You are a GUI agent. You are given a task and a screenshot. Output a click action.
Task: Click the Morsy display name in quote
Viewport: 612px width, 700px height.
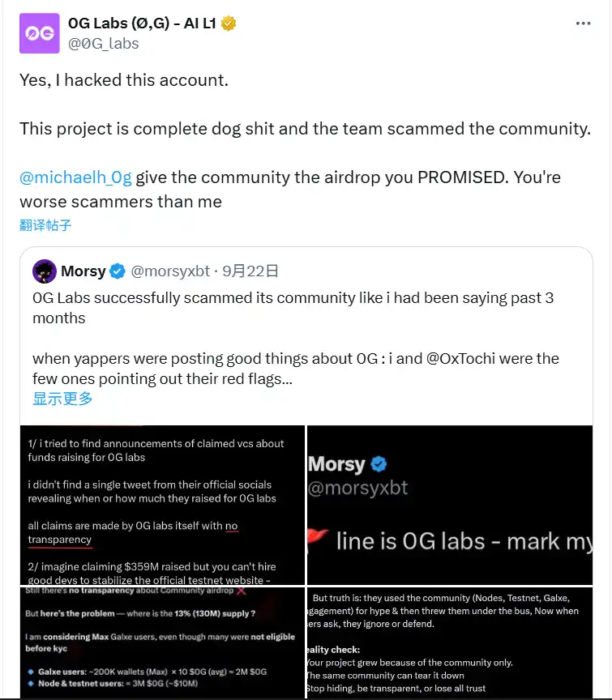coord(83,271)
